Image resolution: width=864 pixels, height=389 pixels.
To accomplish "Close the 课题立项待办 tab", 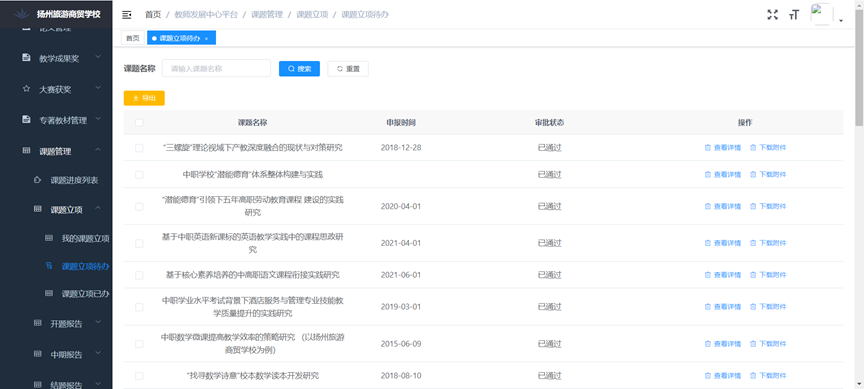I will click(x=206, y=39).
